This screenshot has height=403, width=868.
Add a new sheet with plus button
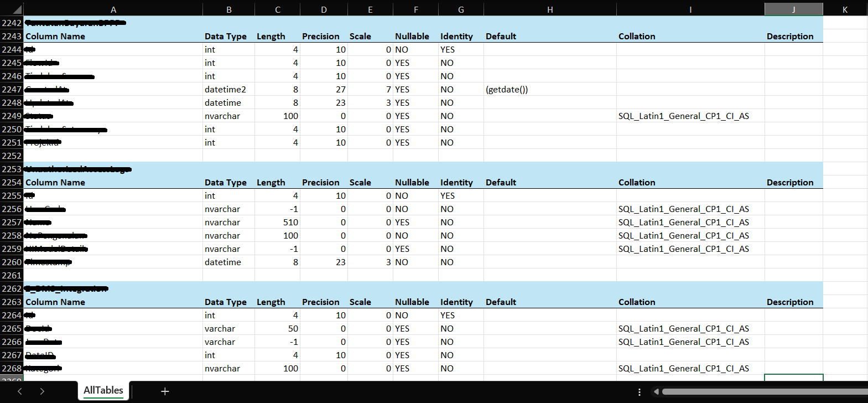coord(164,391)
